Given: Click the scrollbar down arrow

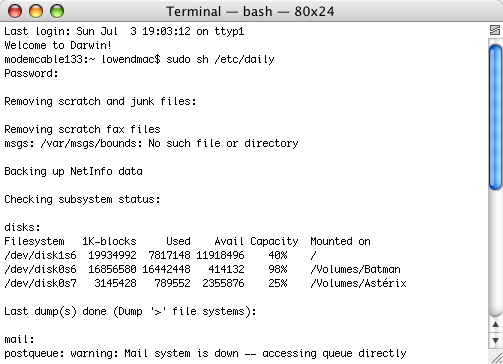Looking at the screenshot, I should (x=495, y=341).
